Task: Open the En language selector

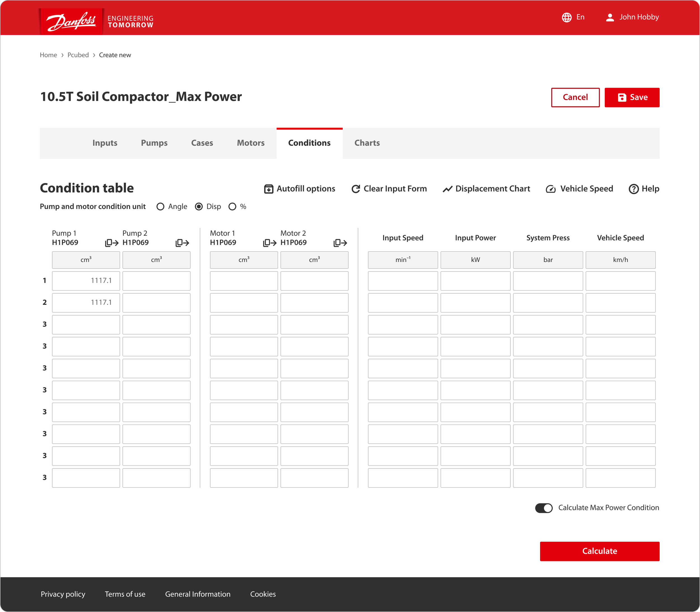Action: click(573, 17)
